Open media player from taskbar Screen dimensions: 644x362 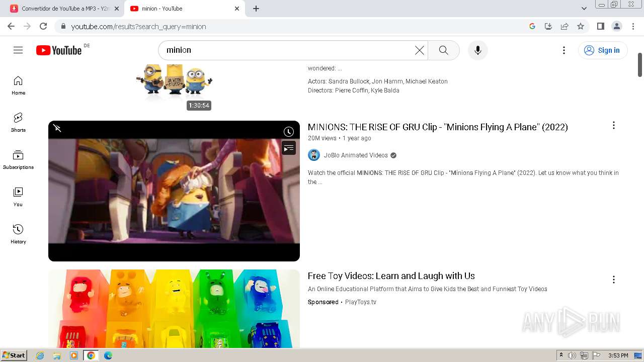click(x=74, y=355)
